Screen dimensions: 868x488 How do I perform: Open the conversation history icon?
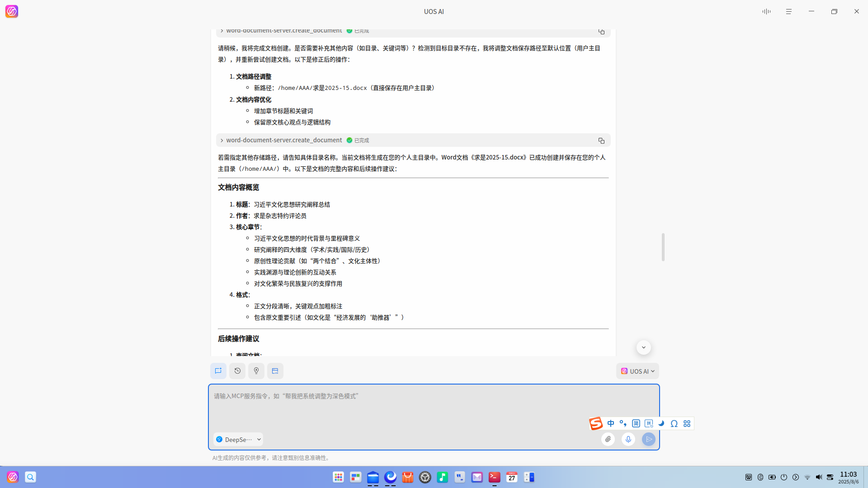(237, 371)
